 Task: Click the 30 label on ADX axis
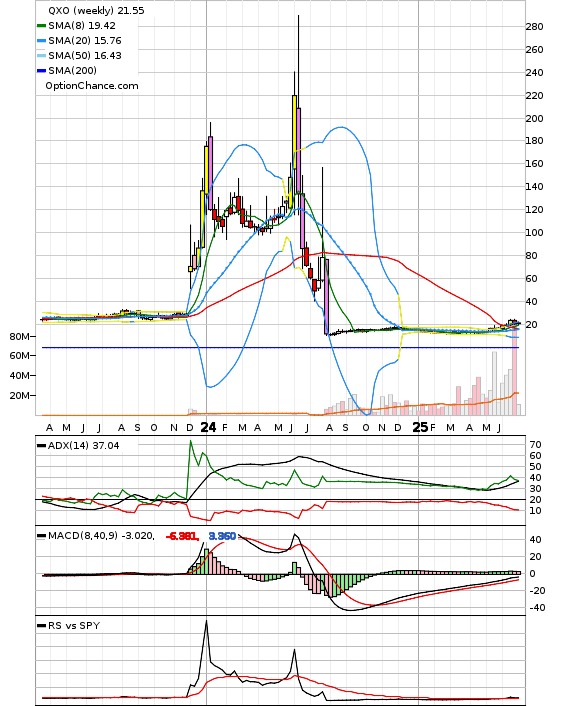point(535,489)
